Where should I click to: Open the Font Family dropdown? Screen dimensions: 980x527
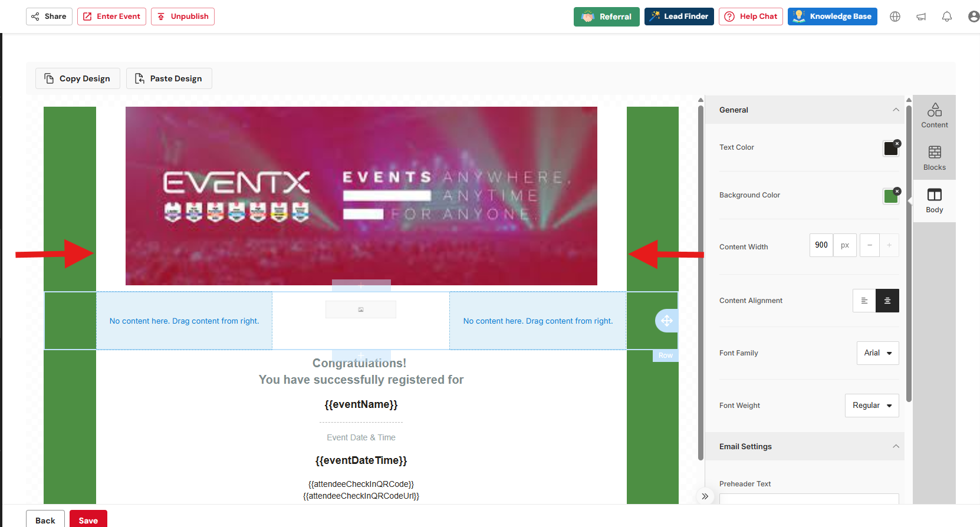pos(877,353)
